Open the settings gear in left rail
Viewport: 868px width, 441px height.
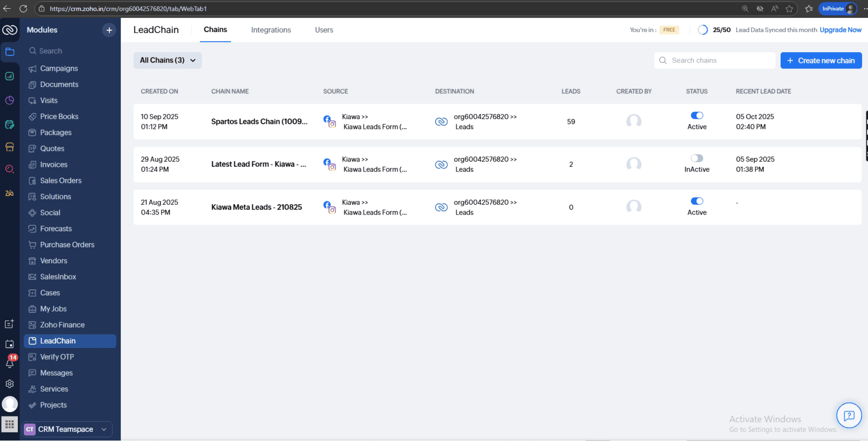coord(10,384)
